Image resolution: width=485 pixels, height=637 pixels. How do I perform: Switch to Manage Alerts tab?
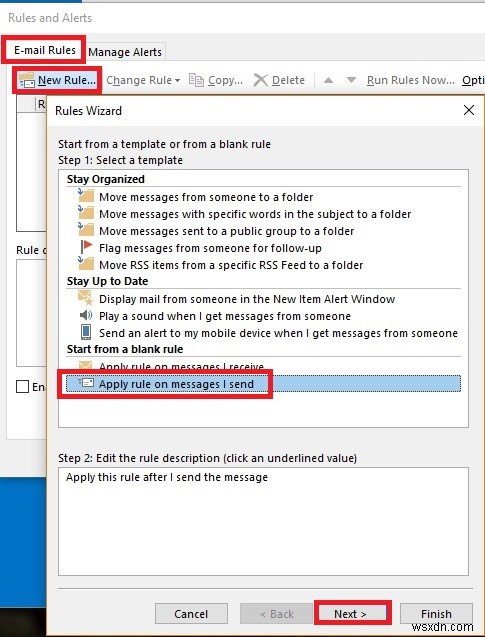tap(125, 52)
